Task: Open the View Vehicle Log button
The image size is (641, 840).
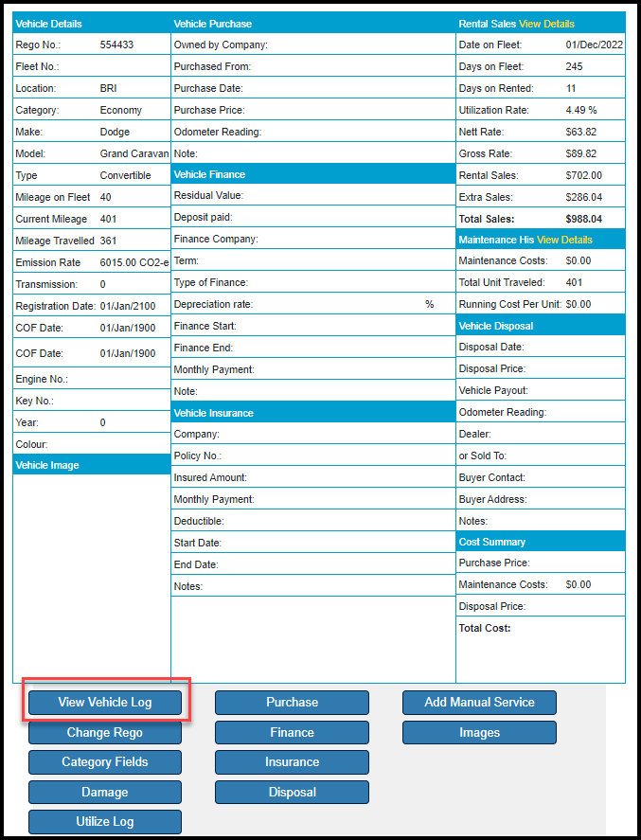Action: [x=104, y=703]
